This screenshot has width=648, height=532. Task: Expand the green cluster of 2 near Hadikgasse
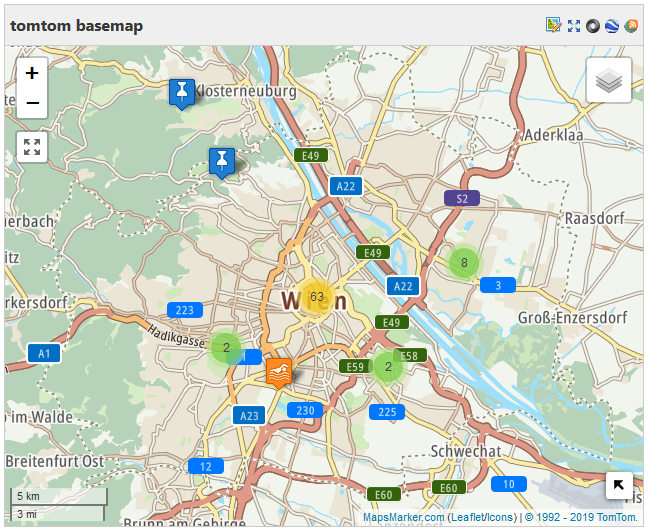(x=226, y=348)
